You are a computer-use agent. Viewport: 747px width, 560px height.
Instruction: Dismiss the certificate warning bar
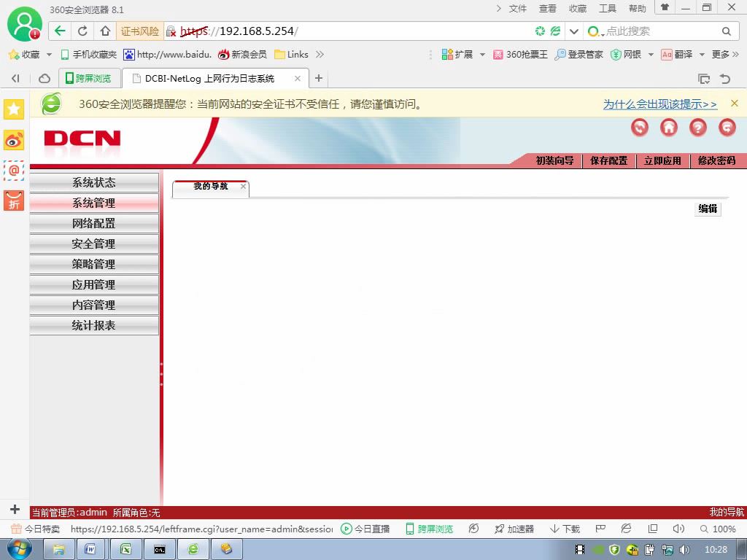(x=734, y=104)
